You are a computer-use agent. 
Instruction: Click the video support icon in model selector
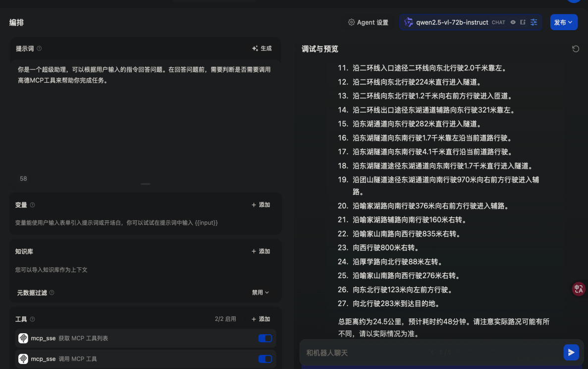[x=523, y=22]
